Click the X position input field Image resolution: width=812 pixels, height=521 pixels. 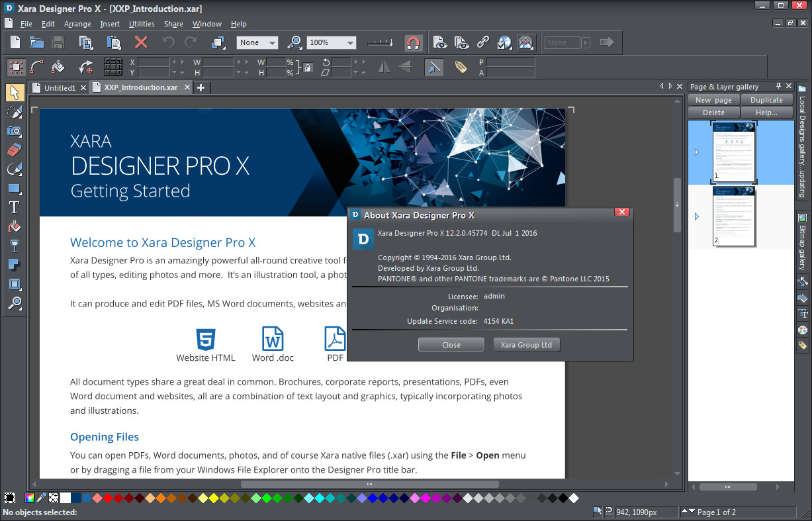click(x=154, y=62)
